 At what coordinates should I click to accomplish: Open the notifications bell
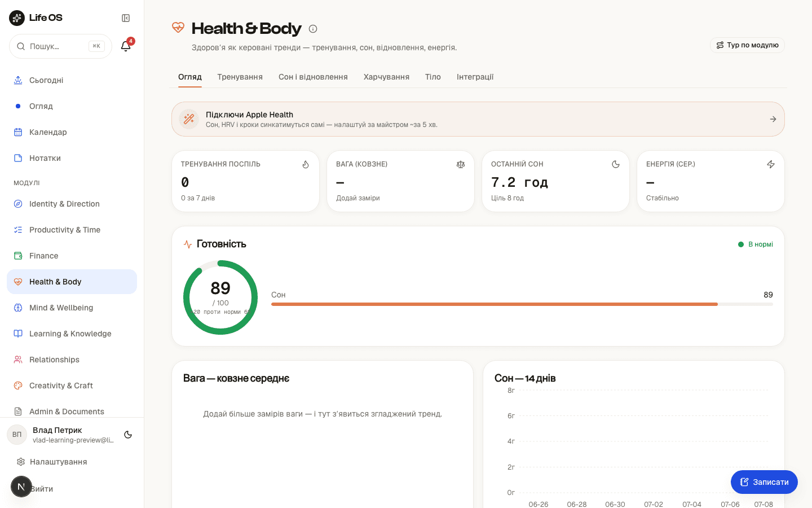click(126, 46)
